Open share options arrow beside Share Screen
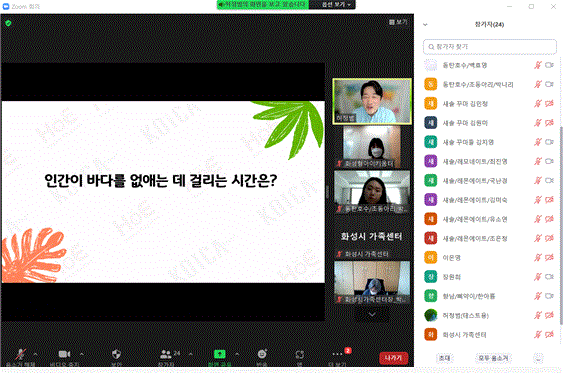This screenshot has height=373, width=563. click(x=237, y=354)
